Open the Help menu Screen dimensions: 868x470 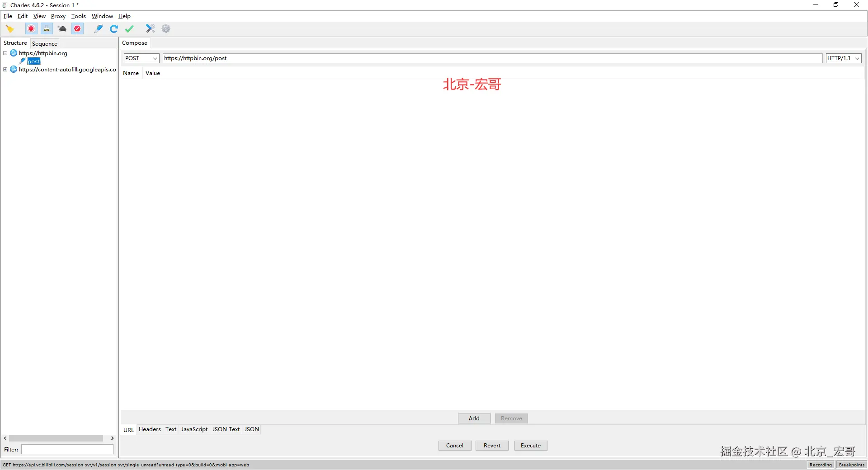tap(124, 16)
